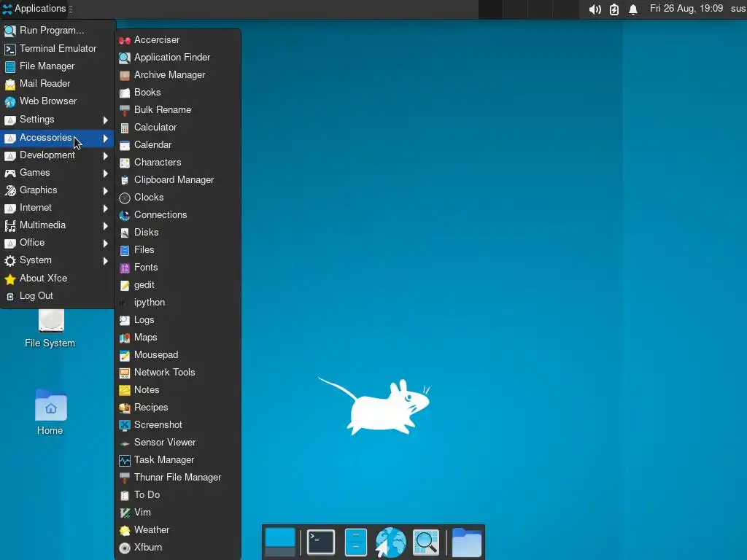This screenshot has width=747, height=560.
Task: Click the Thunar File Manager icon
Action: [124, 478]
